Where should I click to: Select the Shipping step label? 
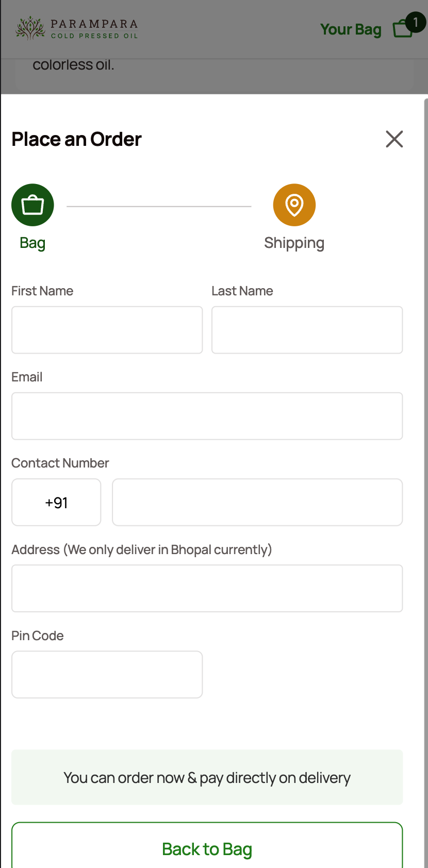(294, 243)
